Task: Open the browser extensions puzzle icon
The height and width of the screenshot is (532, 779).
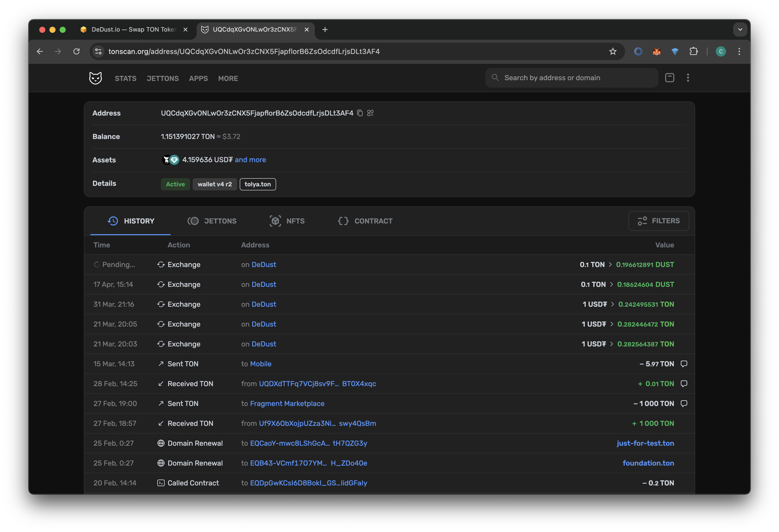Action: [x=693, y=51]
